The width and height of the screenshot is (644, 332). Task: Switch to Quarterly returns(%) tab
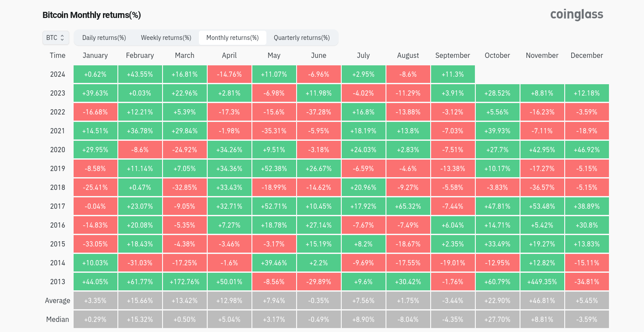(301, 38)
